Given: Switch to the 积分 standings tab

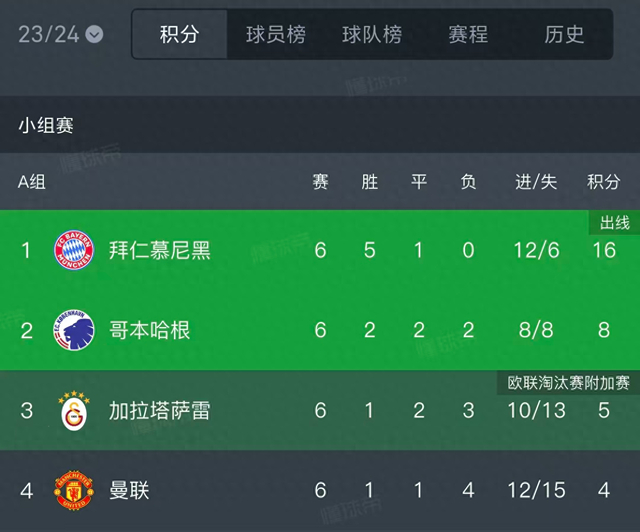Looking at the screenshot, I should click(x=180, y=34).
